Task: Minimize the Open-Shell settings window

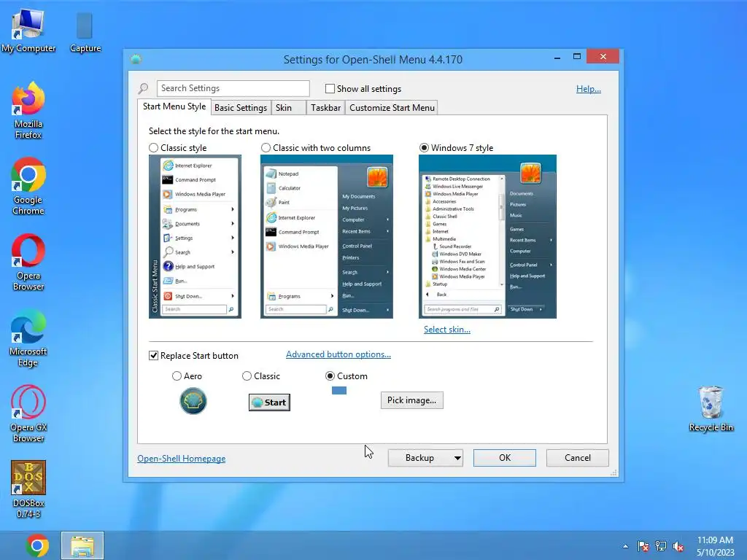Action: [x=557, y=57]
